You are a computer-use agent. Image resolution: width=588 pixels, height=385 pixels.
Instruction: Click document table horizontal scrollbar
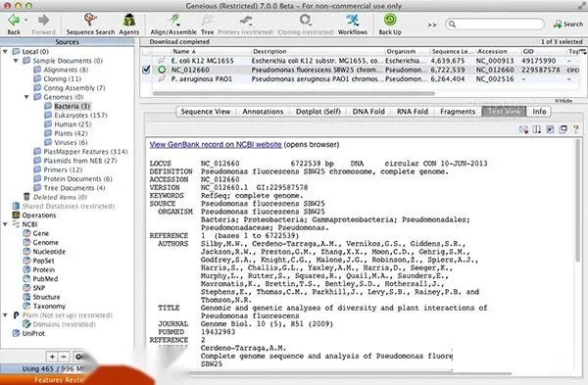point(294,93)
